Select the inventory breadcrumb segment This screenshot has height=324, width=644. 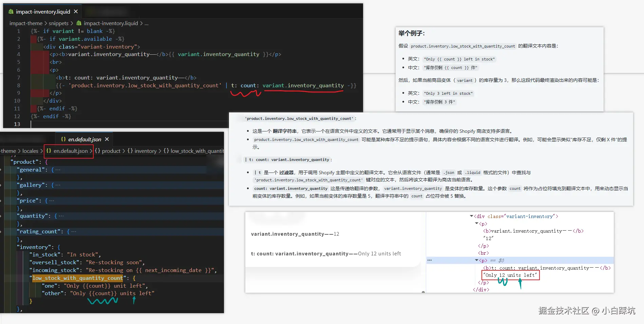146,151
